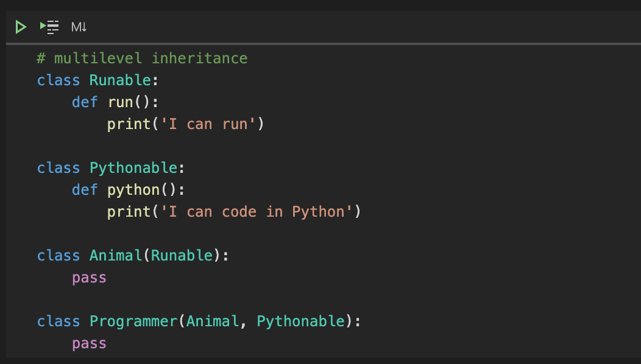Click 'Runable' inside Animal's parentheses
The height and width of the screenshot is (364, 641).
tap(182, 256)
